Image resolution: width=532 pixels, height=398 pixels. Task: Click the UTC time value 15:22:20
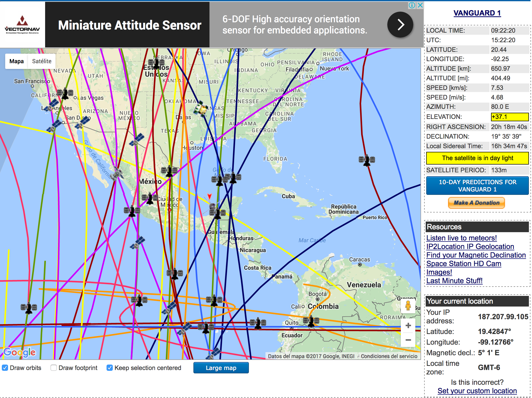(503, 40)
